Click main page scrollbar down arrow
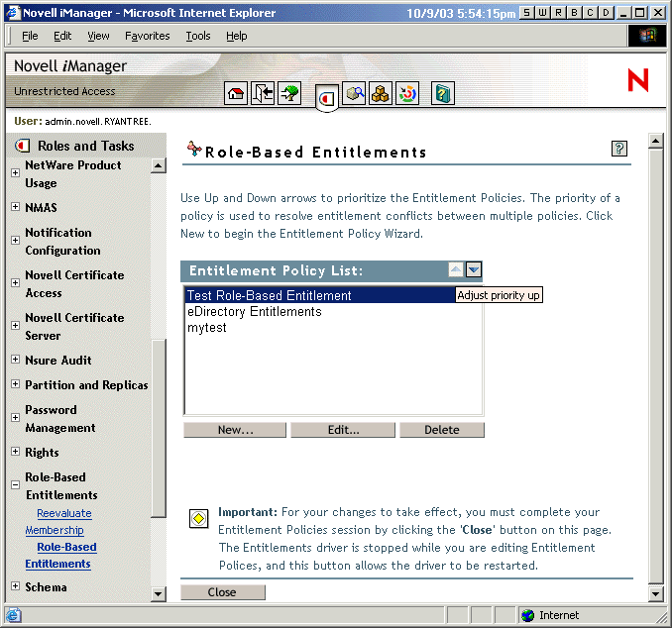Image resolution: width=672 pixels, height=628 pixels. (x=656, y=593)
